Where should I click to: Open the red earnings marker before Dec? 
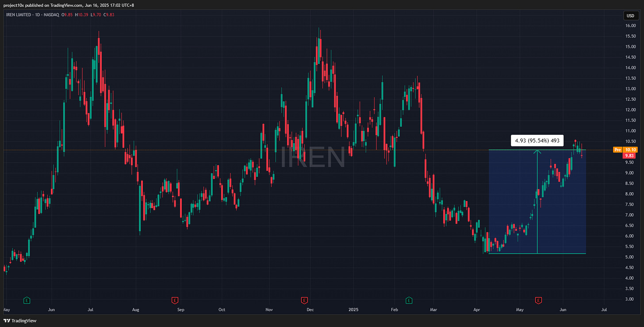tap(304, 300)
